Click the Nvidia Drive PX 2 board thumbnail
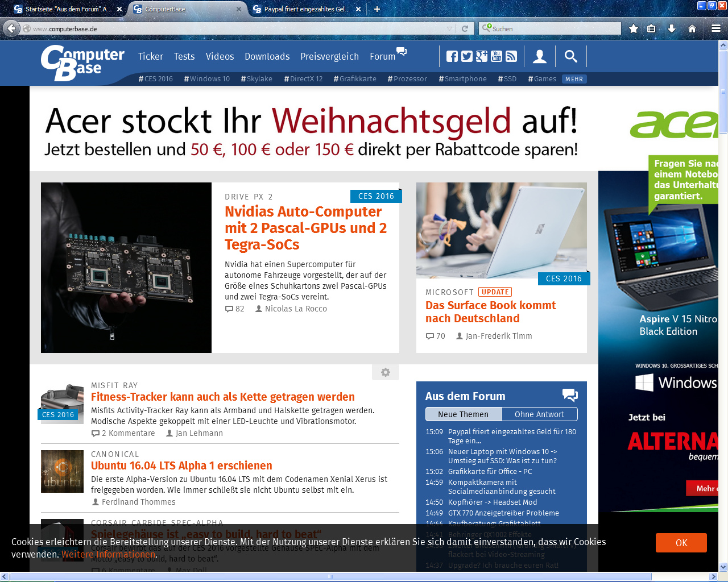The height and width of the screenshot is (582, 728). click(x=126, y=268)
